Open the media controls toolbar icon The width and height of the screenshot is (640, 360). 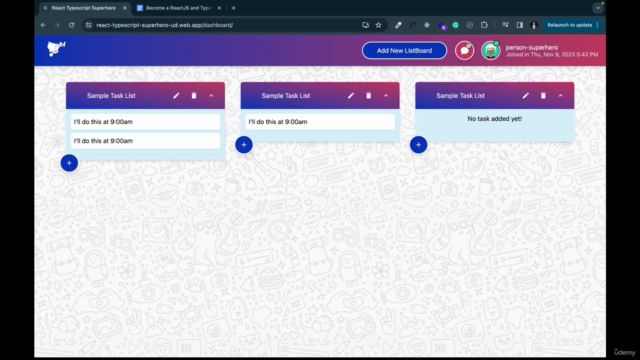[x=505, y=25]
